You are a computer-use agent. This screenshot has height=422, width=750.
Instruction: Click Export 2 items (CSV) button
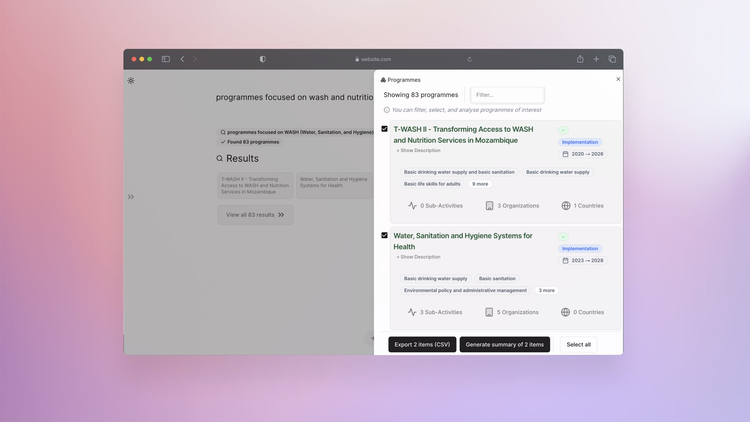coord(422,344)
